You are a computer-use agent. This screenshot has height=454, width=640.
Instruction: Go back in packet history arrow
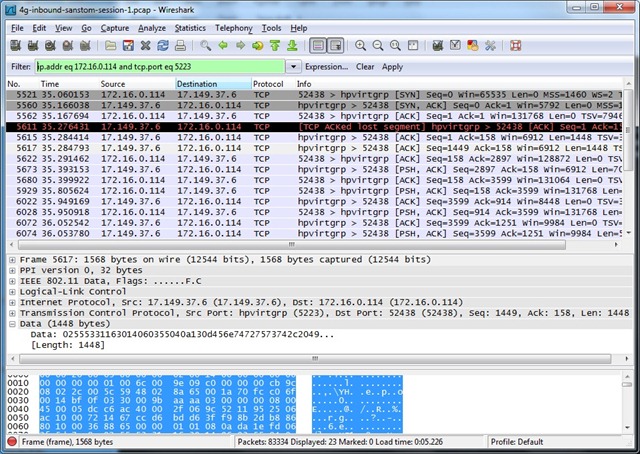pos(223,45)
